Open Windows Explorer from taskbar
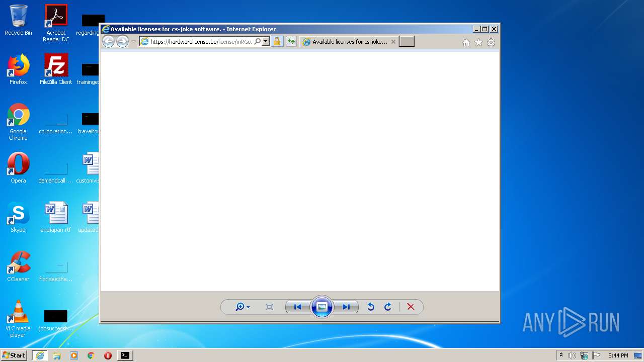This screenshot has width=644, height=362. (x=57, y=355)
